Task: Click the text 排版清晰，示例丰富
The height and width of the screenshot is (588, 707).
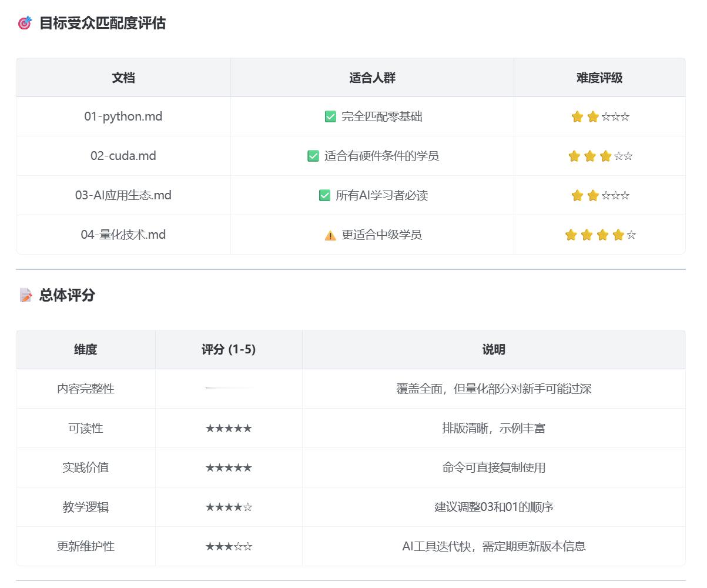Action: [x=494, y=428]
